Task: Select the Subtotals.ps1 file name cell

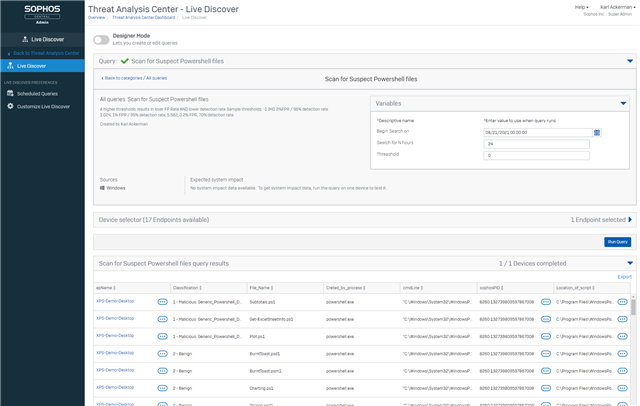Action: [262, 302]
